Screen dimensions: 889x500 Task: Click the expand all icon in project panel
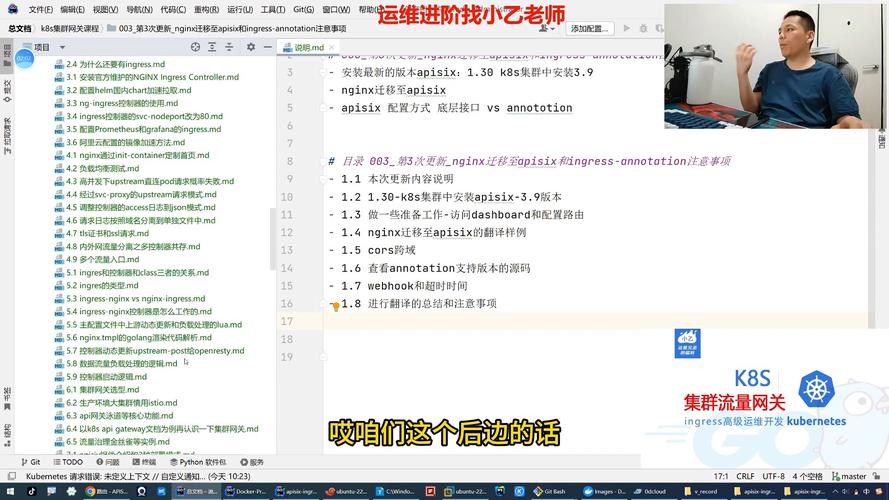point(212,47)
